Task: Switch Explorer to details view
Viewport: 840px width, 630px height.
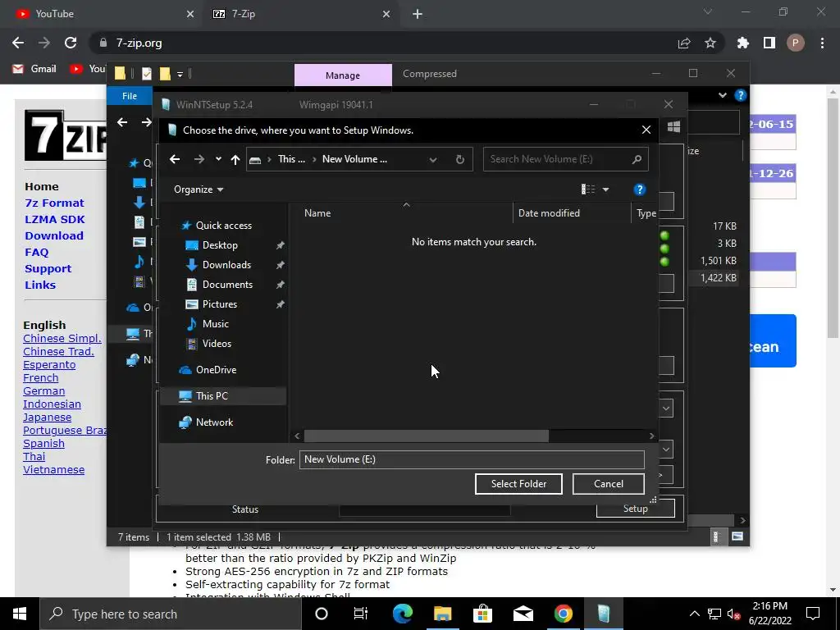Action: point(716,536)
